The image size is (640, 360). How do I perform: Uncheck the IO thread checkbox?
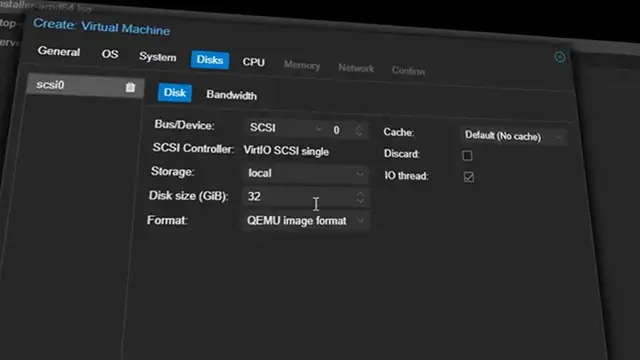click(469, 177)
